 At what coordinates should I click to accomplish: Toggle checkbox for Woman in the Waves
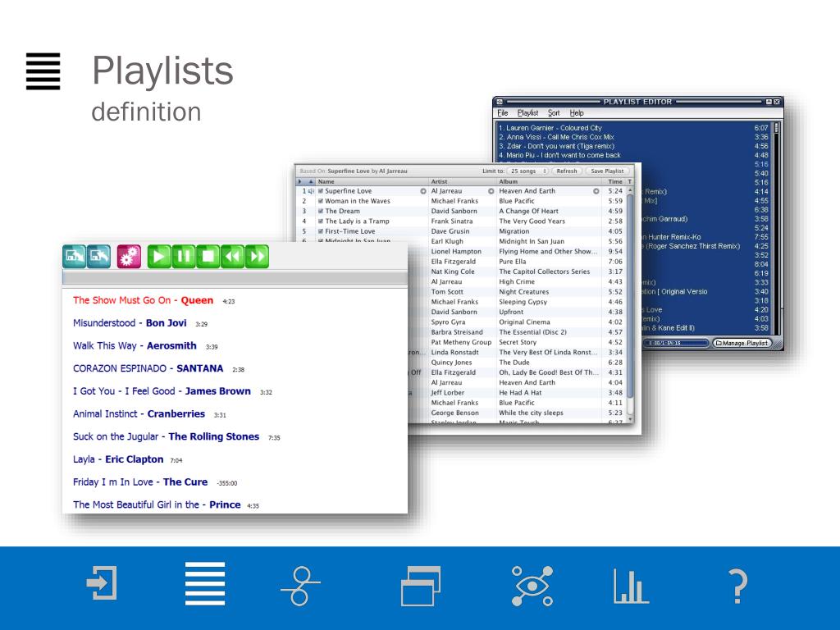[x=321, y=202]
